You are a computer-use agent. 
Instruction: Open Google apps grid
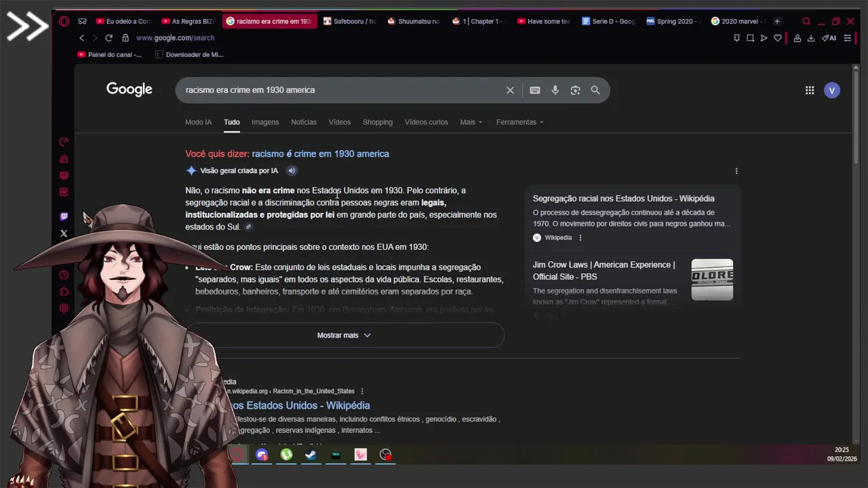click(x=810, y=90)
